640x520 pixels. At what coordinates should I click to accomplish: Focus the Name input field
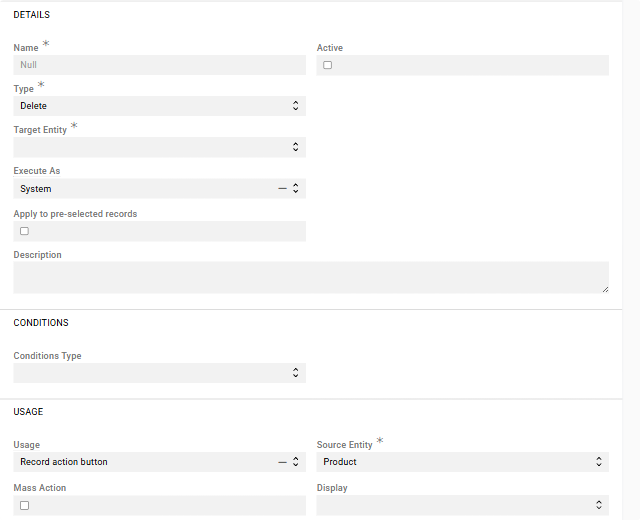[x=159, y=65]
